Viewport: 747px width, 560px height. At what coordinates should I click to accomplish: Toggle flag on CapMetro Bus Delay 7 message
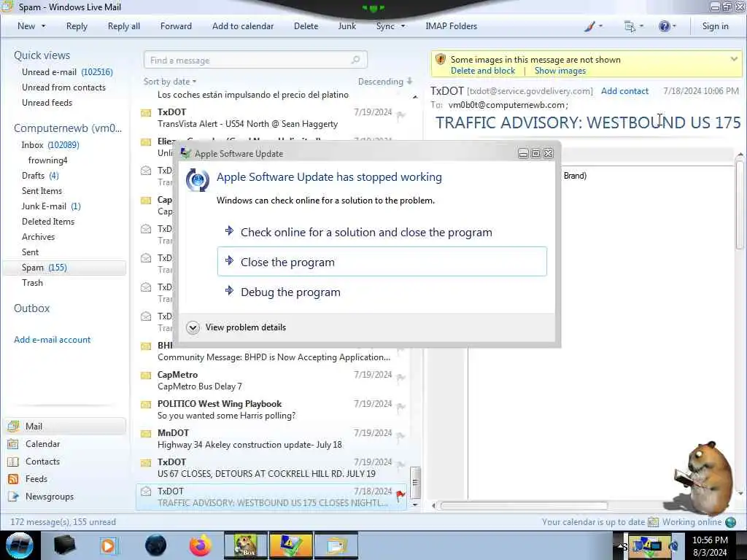(x=400, y=378)
